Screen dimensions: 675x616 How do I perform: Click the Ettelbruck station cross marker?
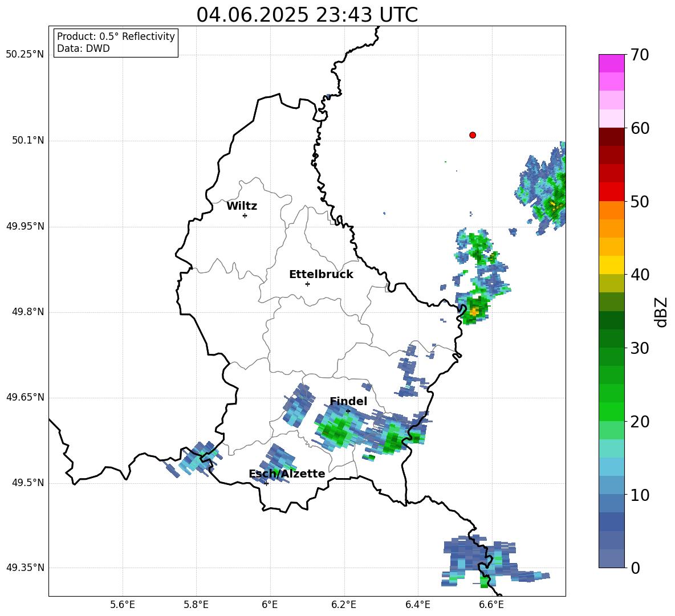(307, 284)
